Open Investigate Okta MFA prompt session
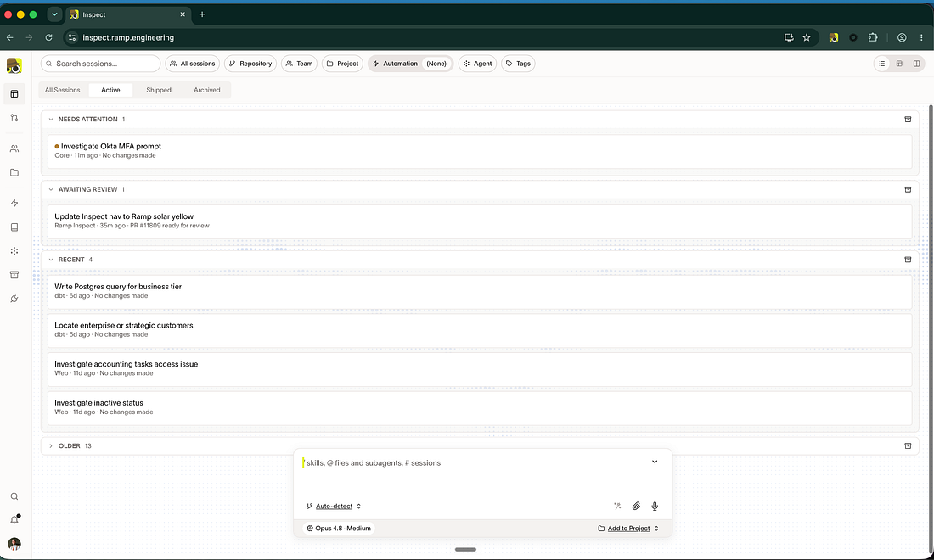The width and height of the screenshot is (934, 560). [480, 151]
